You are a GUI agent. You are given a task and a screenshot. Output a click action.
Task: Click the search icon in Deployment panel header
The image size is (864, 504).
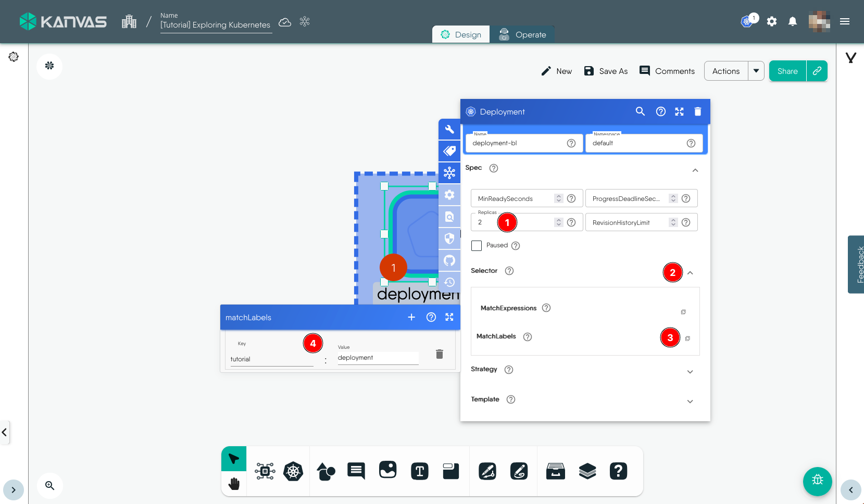(640, 111)
